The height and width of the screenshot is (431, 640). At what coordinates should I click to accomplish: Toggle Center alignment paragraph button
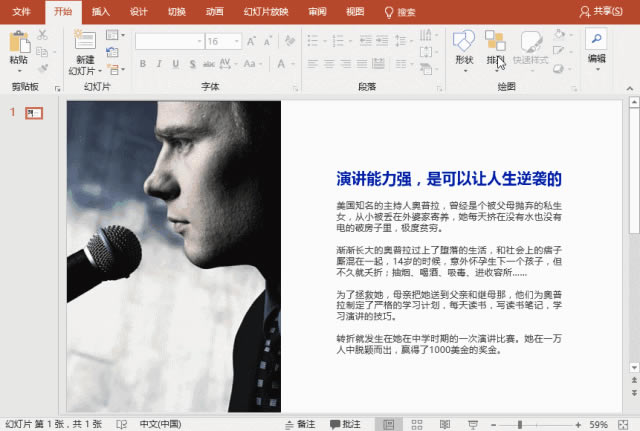(x=329, y=64)
